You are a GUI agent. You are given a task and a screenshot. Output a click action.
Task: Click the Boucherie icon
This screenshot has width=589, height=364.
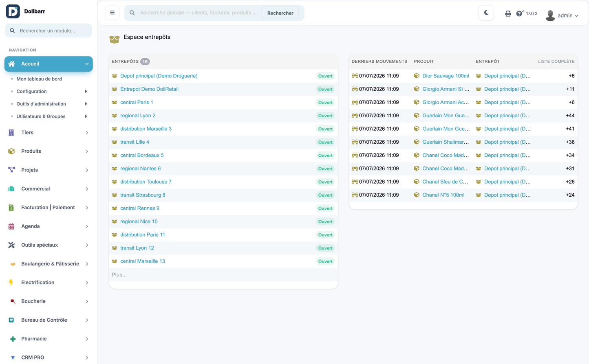(13, 301)
